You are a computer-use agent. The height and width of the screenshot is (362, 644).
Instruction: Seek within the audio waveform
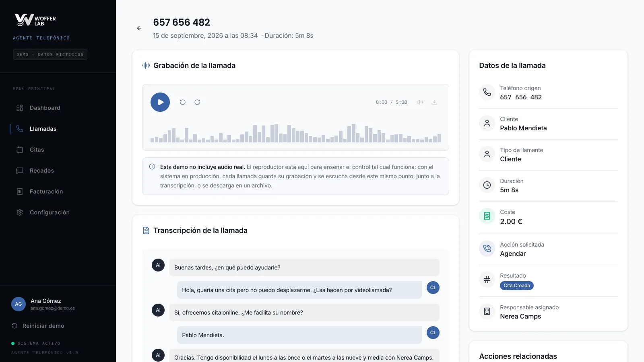[x=295, y=133]
